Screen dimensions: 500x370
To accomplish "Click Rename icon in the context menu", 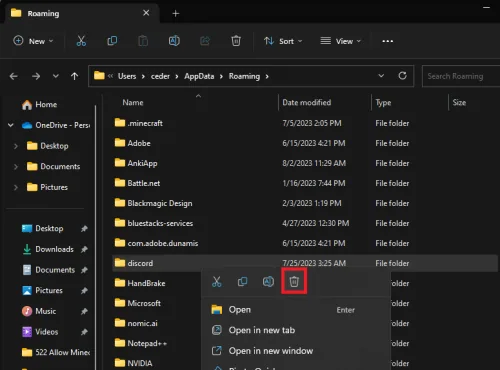I will [268, 282].
